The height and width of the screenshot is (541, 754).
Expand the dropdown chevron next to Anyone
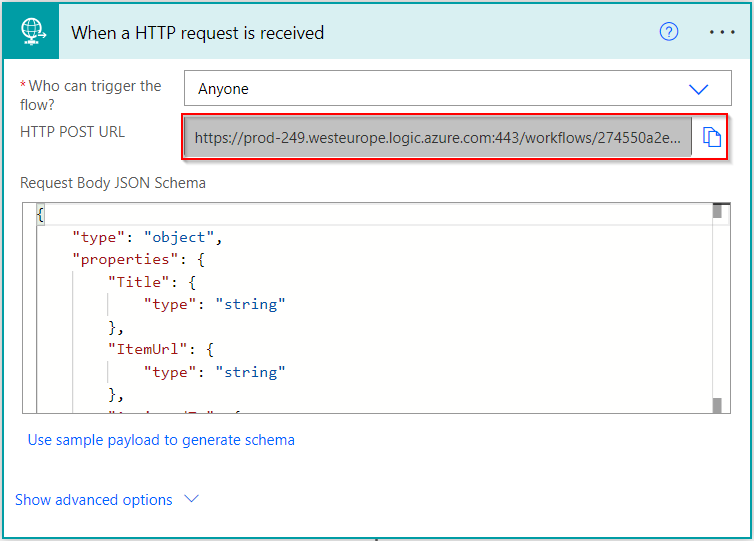(x=698, y=89)
